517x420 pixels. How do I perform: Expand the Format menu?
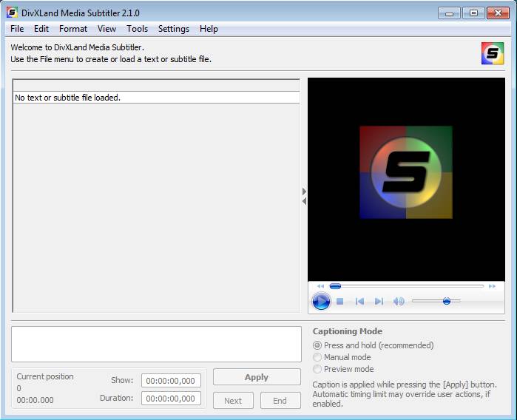[x=73, y=29]
